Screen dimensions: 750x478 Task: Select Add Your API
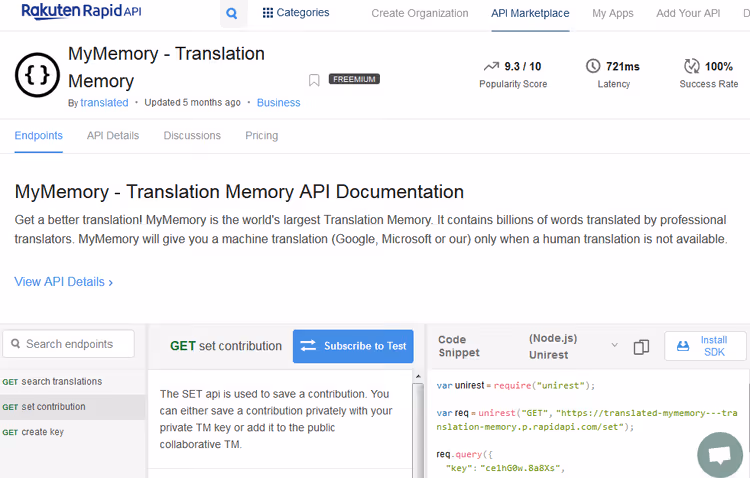tap(688, 13)
